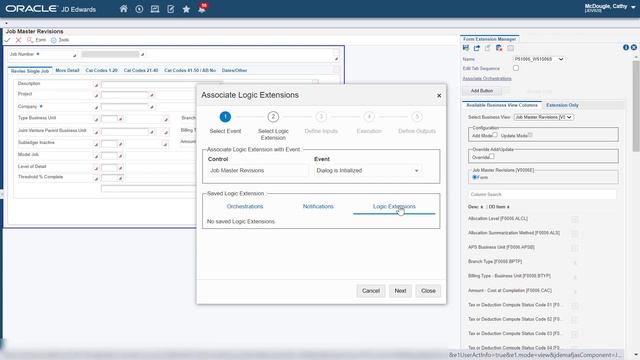The image size is (640, 360).
Task: Open the user menu McDougle, Cathy
Action: [x=610, y=7]
